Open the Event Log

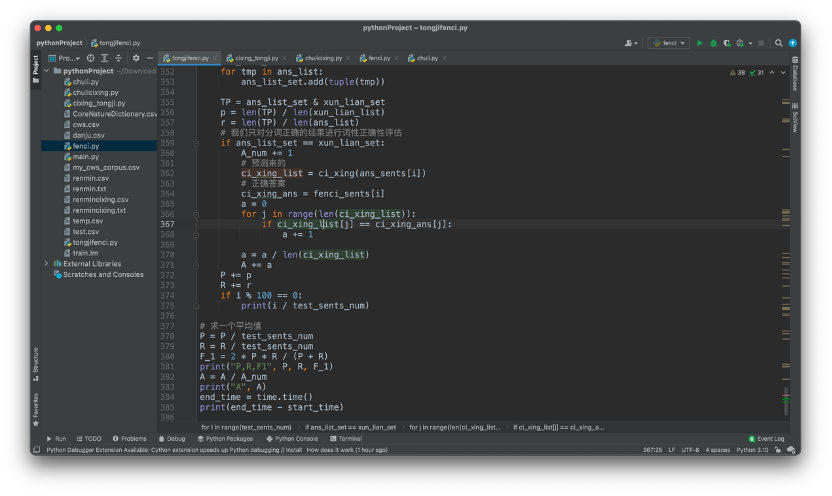(x=766, y=439)
